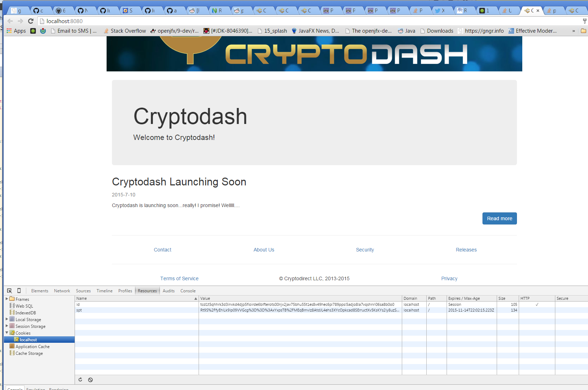This screenshot has height=390, width=588.
Task: Open the Profiles devtools tab
Action: (125, 291)
